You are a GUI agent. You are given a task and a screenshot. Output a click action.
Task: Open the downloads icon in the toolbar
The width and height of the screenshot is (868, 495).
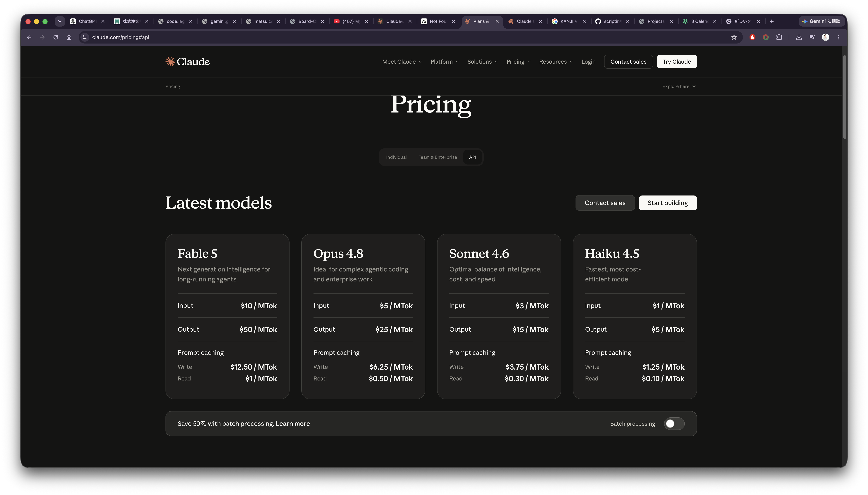click(799, 37)
